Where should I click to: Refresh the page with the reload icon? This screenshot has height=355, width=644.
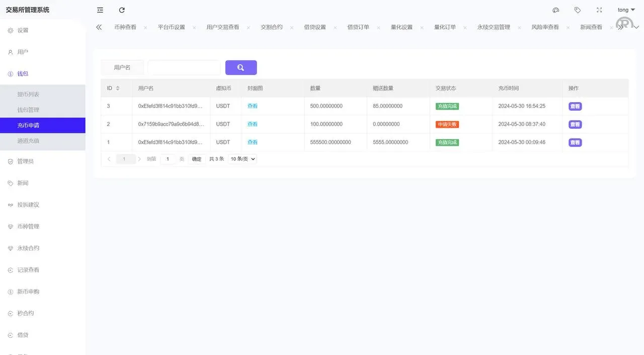tap(122, 10)
